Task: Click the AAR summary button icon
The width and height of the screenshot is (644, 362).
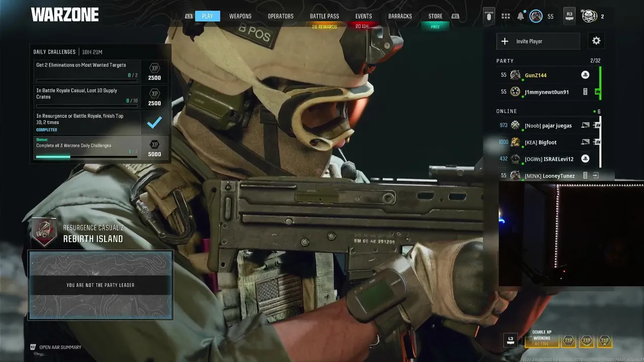Action: (x=33, y=347)
